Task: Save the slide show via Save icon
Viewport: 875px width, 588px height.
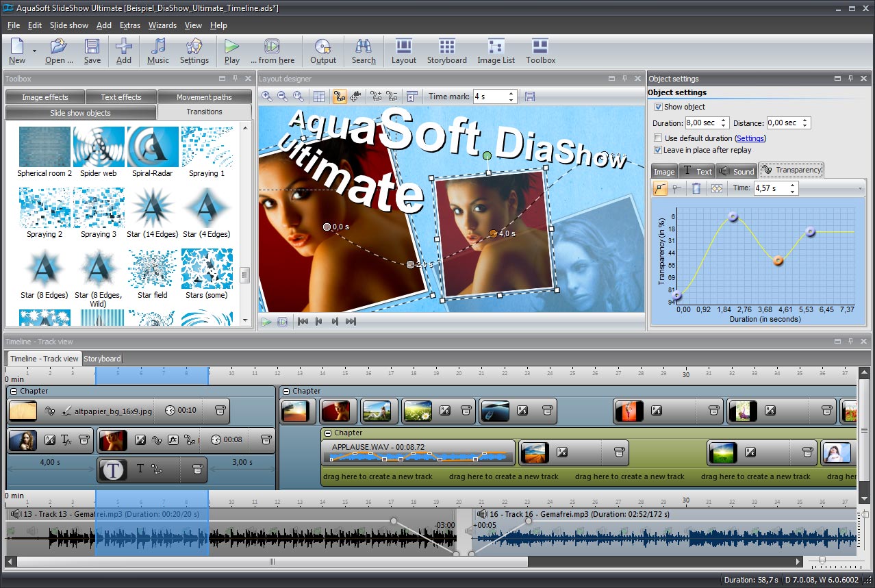Action: (x=92, y=47)
